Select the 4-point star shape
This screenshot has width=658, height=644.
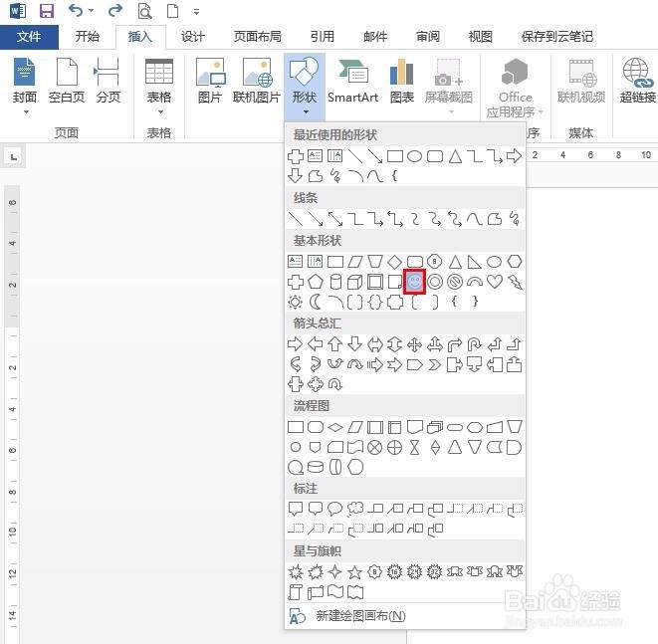coord(334,572)
